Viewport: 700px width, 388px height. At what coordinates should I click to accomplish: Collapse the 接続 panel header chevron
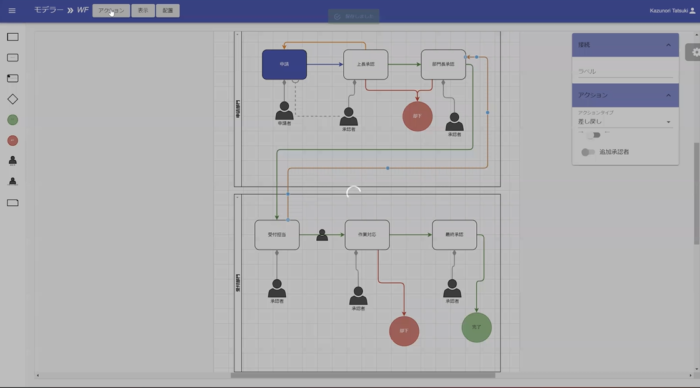click(x=668, y=45)
